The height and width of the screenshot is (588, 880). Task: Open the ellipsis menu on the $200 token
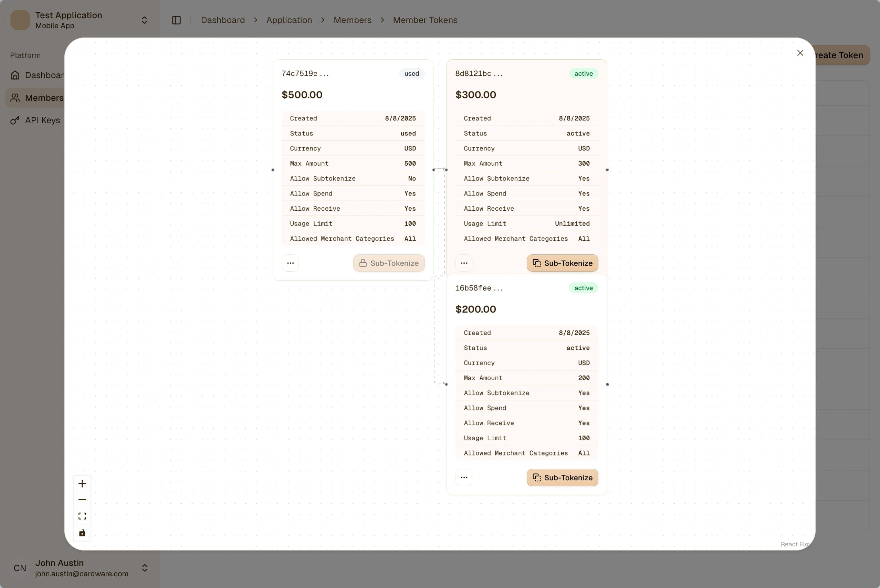464,477
